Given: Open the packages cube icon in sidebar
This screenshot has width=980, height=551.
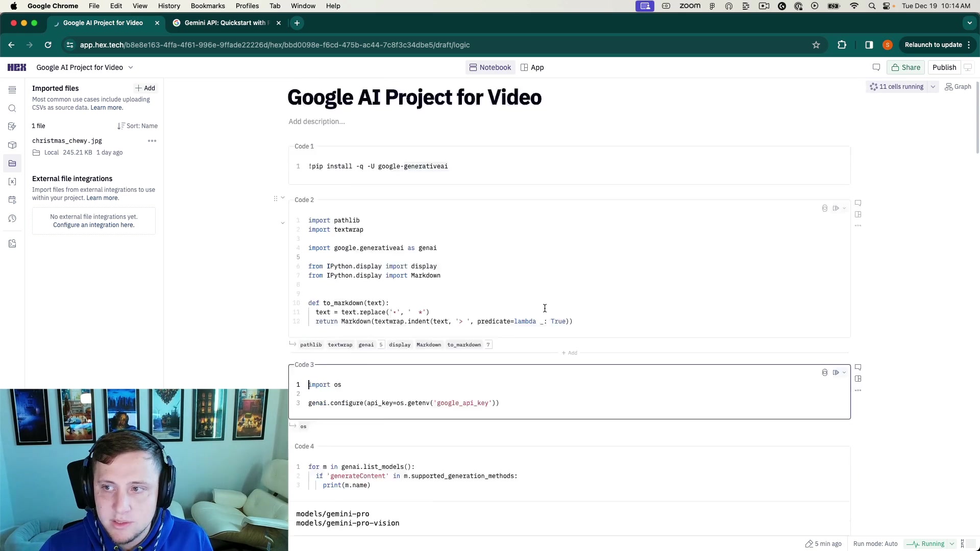Looking at the screenshot, I should point(12,145).
